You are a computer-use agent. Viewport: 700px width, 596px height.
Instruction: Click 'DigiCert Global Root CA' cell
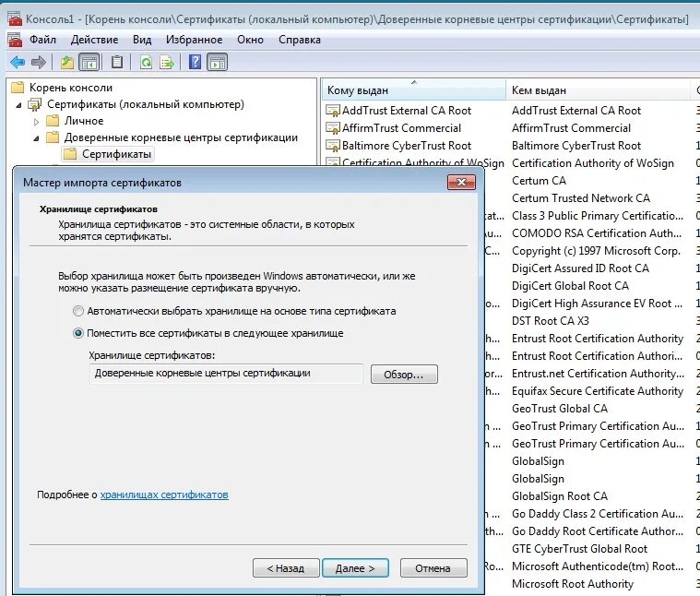click(x=570, y=286)
